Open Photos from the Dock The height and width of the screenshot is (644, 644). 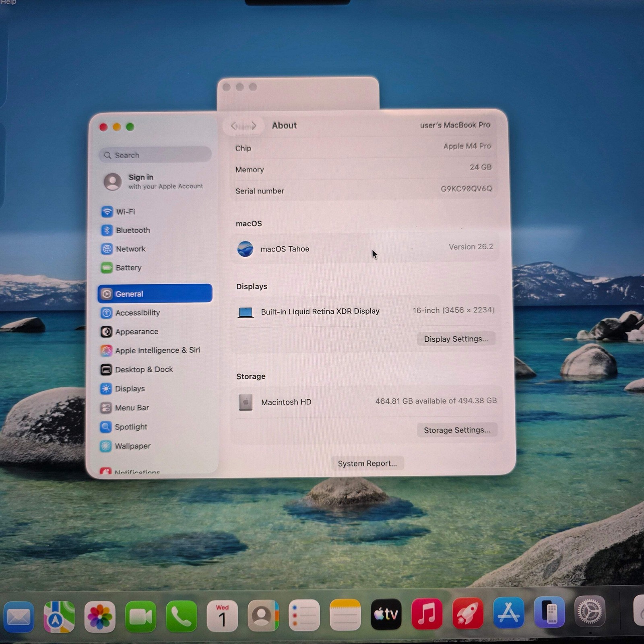pos(100,616)
